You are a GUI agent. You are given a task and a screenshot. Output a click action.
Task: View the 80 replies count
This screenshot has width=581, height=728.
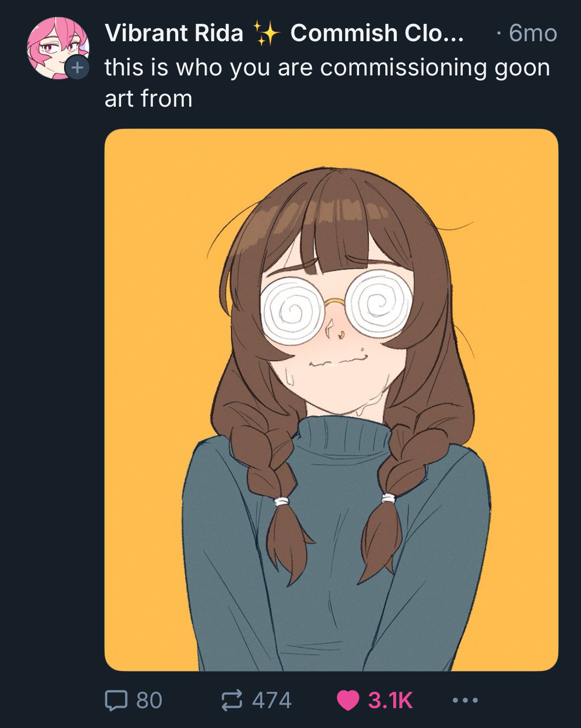coord(149,700)
